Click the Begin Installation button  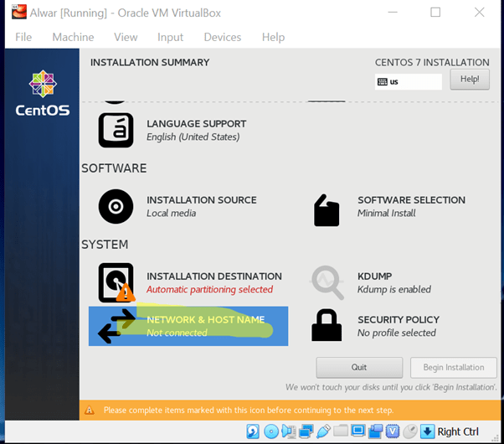pos(453,367)
